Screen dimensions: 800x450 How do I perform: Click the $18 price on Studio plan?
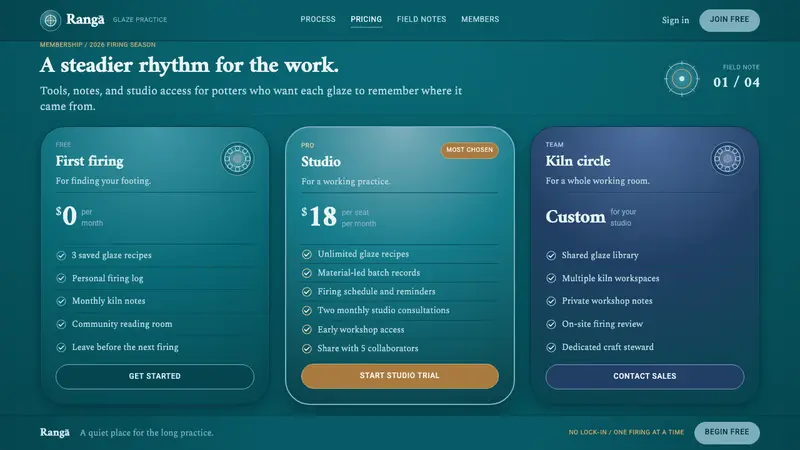319,217
